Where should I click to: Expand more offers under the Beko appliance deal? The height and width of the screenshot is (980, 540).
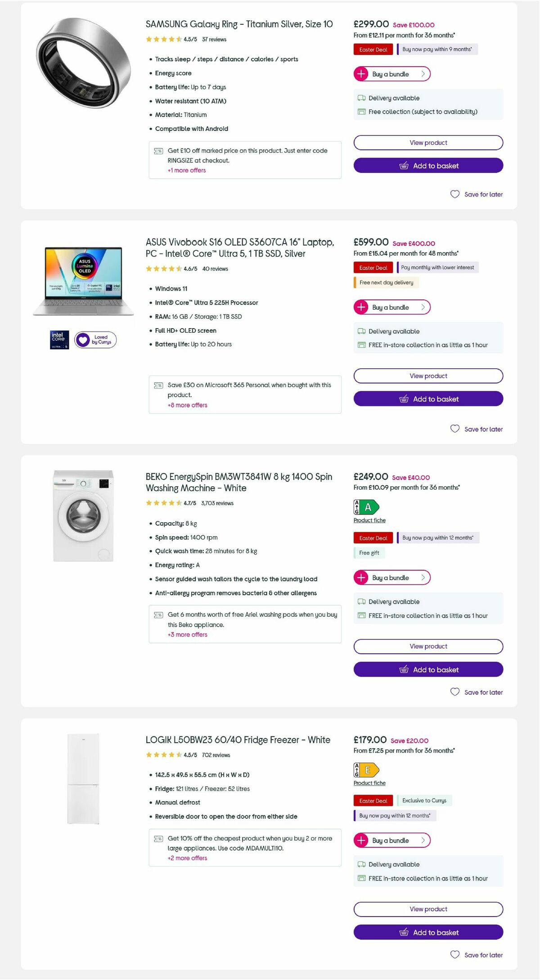187,635
